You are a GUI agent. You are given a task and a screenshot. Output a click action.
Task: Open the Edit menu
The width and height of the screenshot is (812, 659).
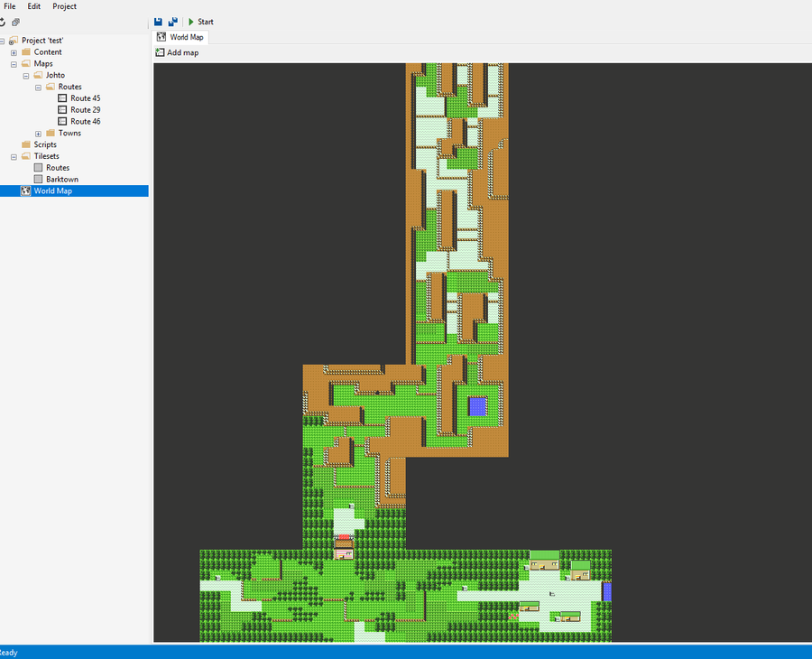pos(33,6)
